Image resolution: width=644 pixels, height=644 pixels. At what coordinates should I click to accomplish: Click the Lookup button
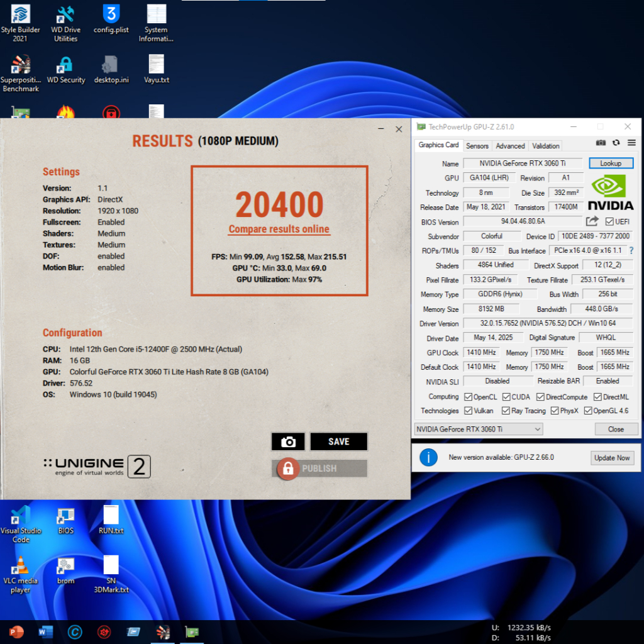tap(610, 164)
